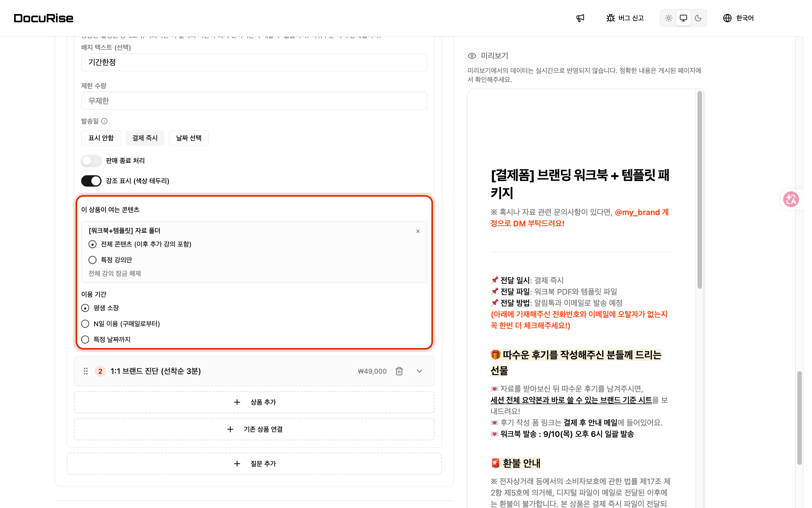Select 날짜 선택 shipping date option
This screenshot has height=508, width=812.
(189, 138)
